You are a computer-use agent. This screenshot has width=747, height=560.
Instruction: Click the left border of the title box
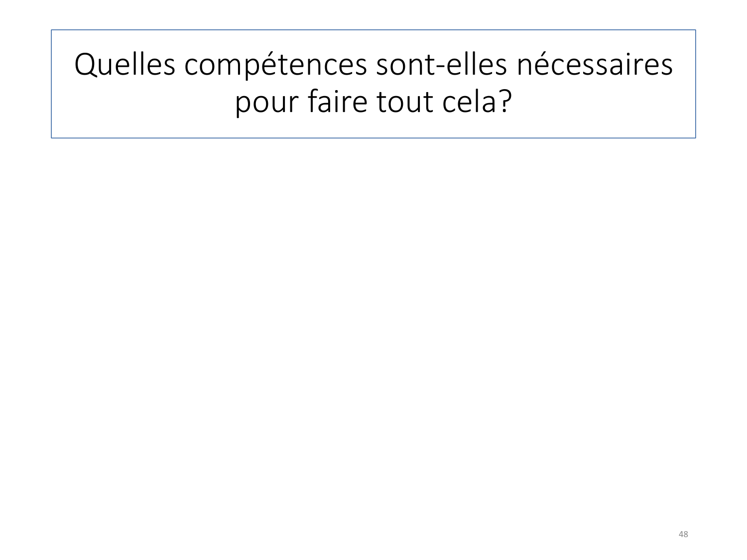(x=51, y=84)
